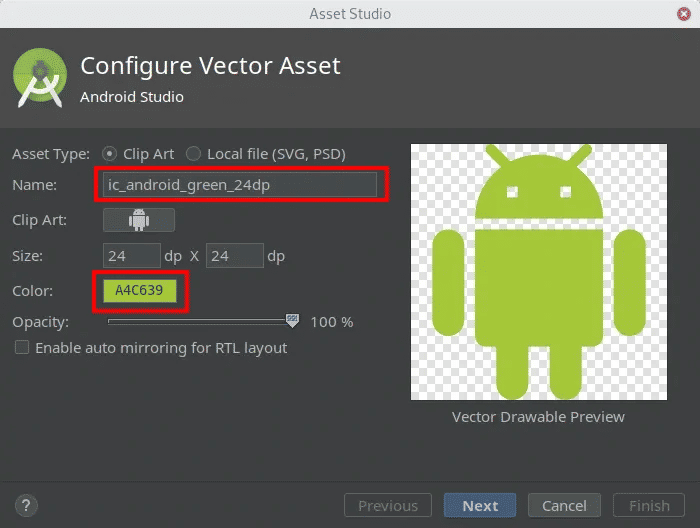Click the Android Studio logo icon
Image resolution: width=700 pixels, height=528 pixels.
[40, 78]
